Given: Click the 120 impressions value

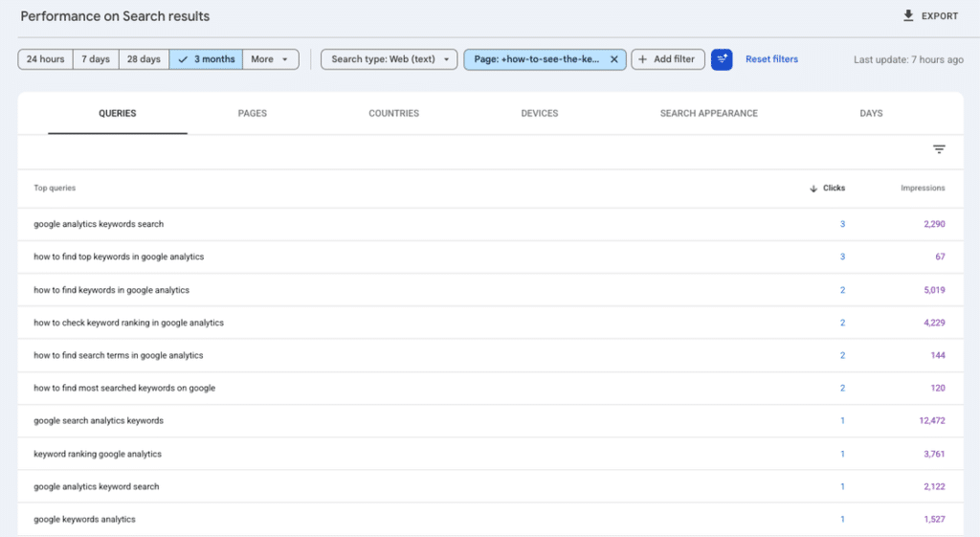Looking at the screenshot, I should click(938, 389).
